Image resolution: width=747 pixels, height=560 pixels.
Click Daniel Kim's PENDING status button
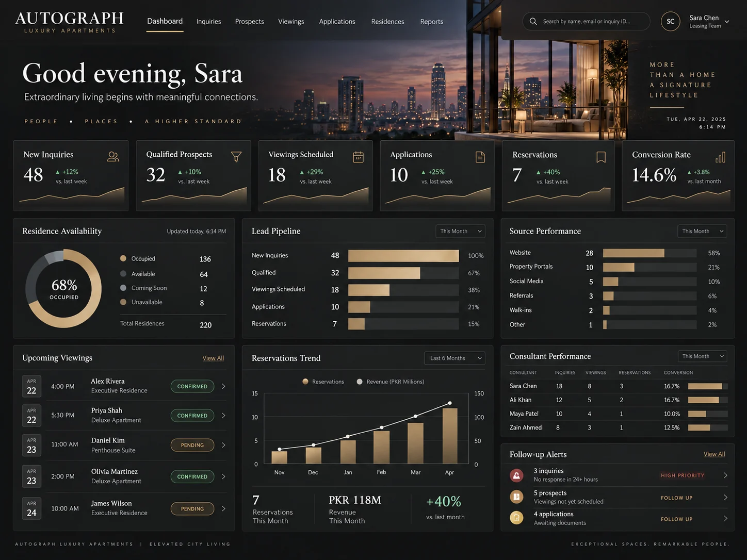[x=192, y=445]
